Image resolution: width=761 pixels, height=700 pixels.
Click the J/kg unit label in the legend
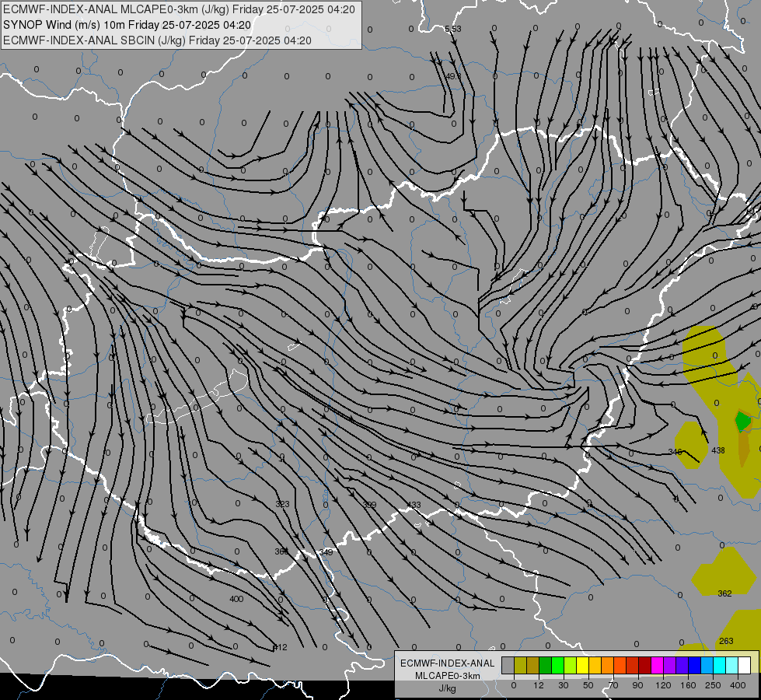[x=447, y=688]
